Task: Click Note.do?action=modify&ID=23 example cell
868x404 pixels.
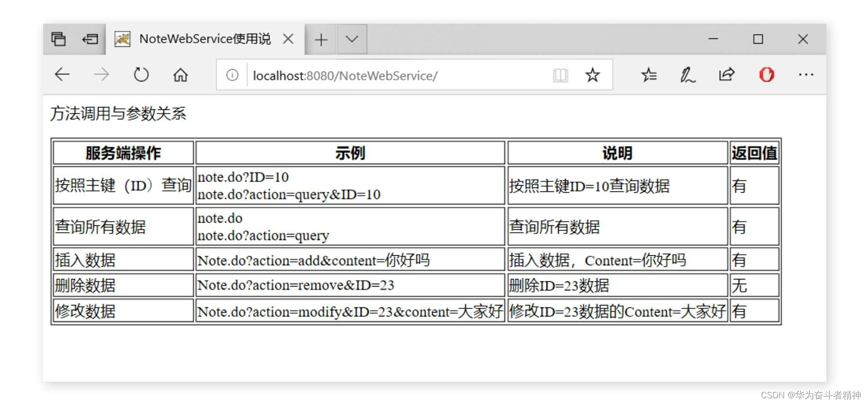Action: (x=350, y=311)
